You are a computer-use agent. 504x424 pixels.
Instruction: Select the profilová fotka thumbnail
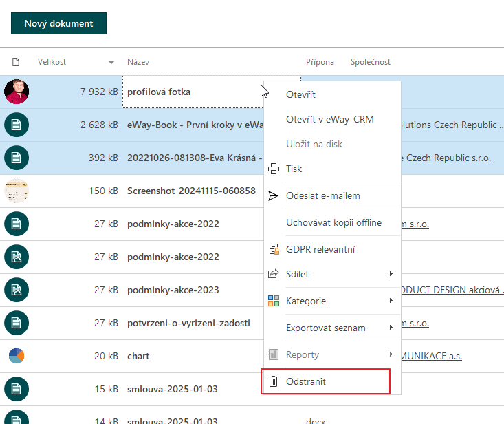[17, 92]
